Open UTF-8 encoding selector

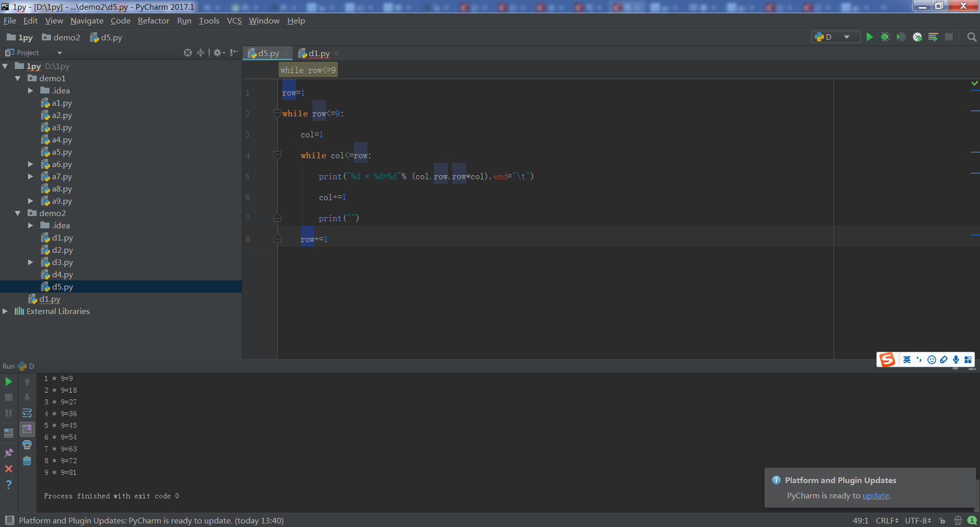pos(918,520)
